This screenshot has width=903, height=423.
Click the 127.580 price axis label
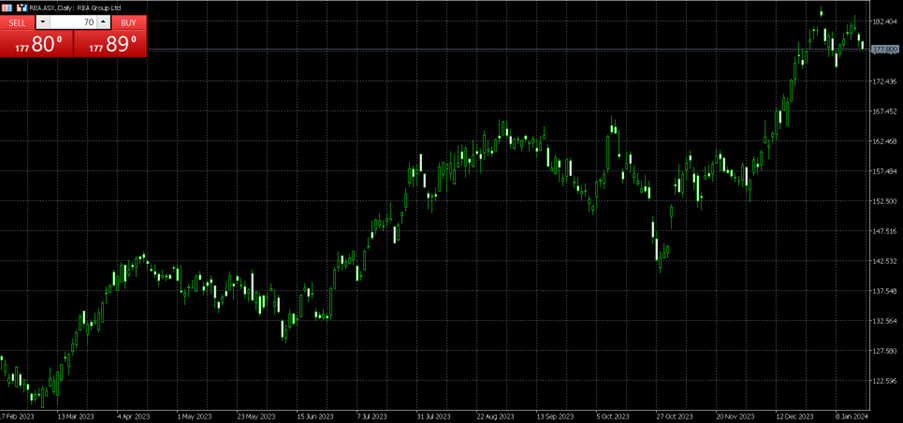pyautogui.click(x=885, y=350)
